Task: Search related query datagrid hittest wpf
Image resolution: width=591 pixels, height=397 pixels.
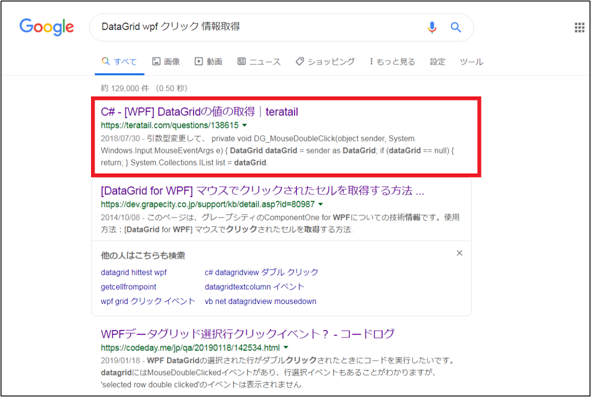Action: 133,272
